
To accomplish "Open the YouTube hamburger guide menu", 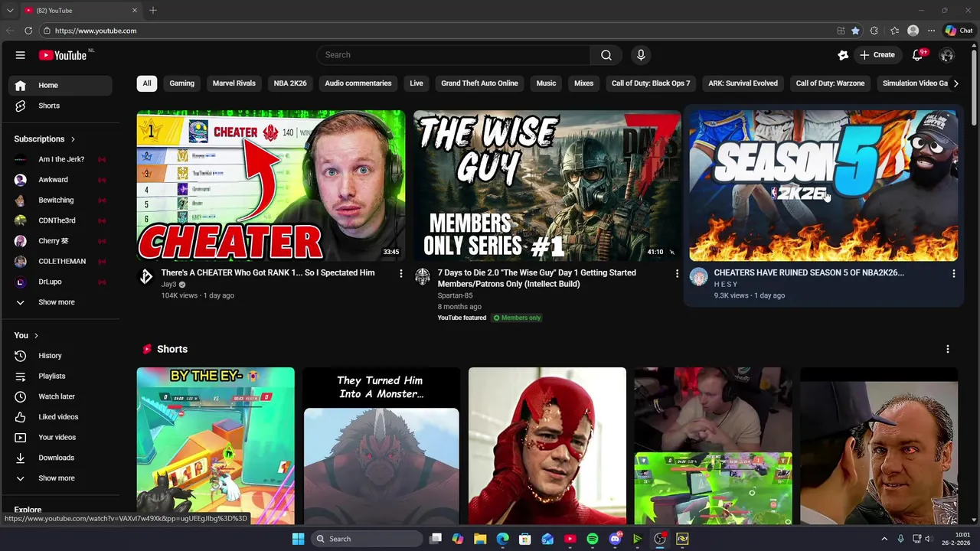I will click(21, 55).
